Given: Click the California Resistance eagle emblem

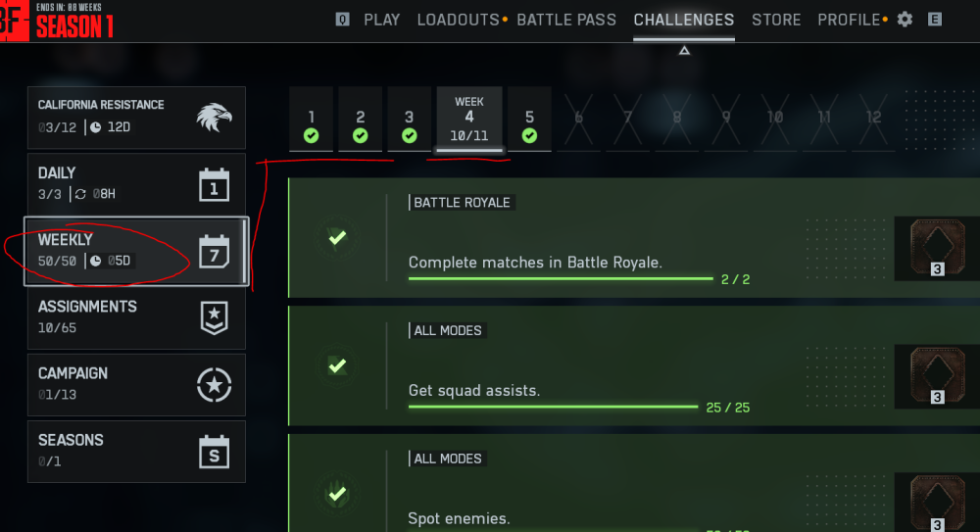Looking at the screenshot, I should coord(214,118).
